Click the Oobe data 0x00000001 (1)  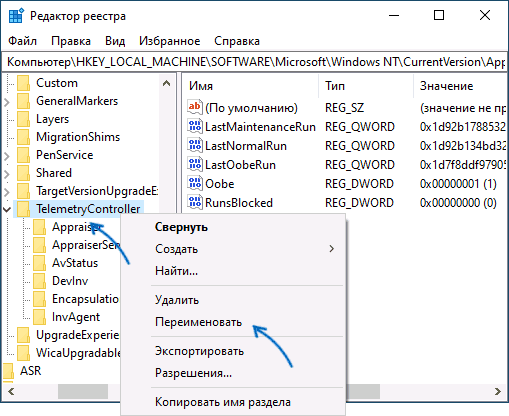(x=458, y=184)
